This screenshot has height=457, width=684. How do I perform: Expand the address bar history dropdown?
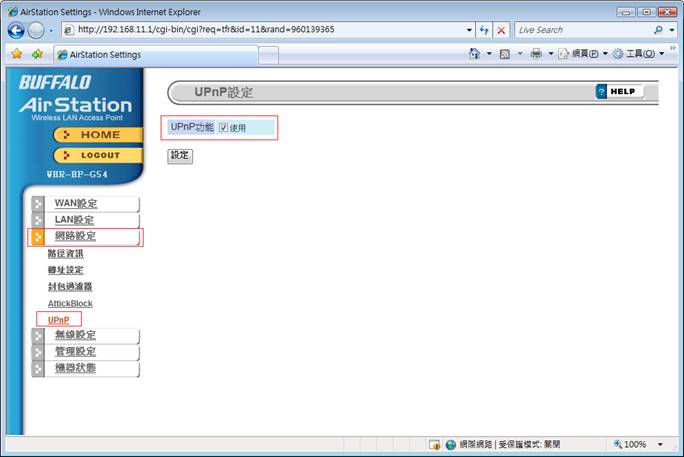click(x=470, y=30)
